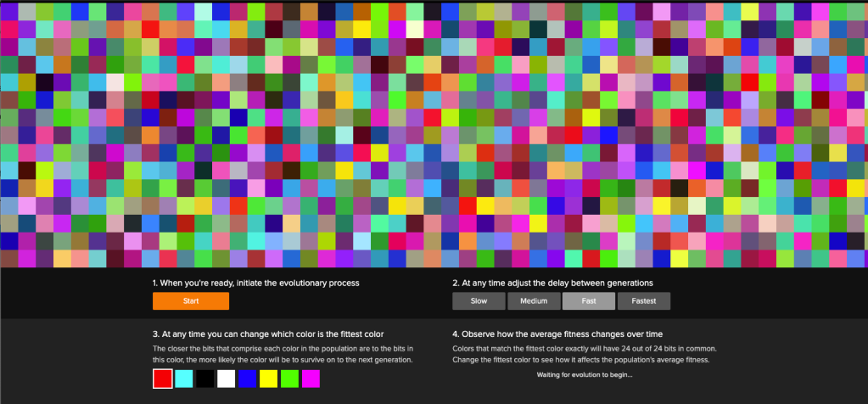Click step 1 heading about initiating evolutionary process
This screenshot has height=404, width=868.
pyautogui.click(x=255, y=283)
